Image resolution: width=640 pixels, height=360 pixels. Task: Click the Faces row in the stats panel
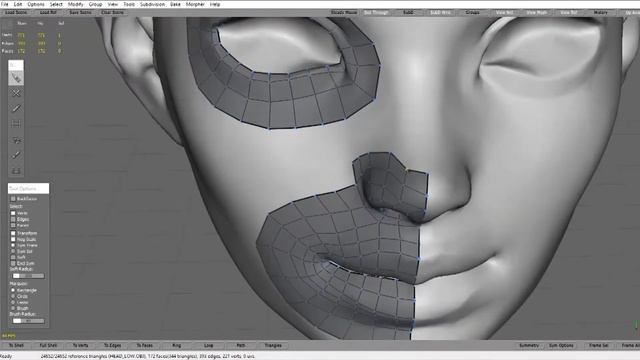(x=32, y=51)
